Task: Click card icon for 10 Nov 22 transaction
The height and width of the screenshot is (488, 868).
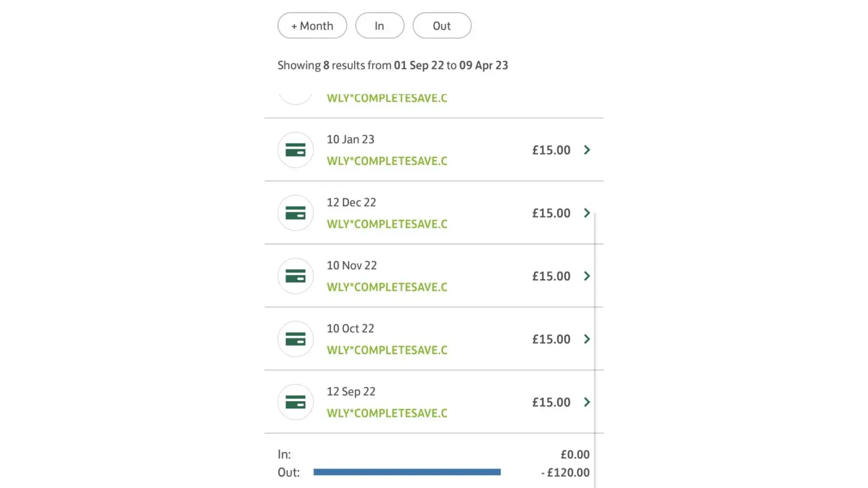Action: [x=295, y=276]
